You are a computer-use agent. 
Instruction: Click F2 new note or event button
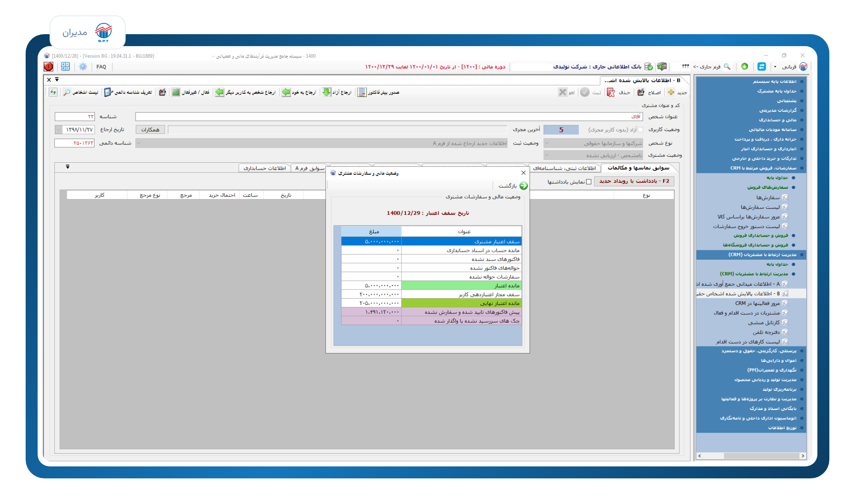click(x=634, y=181)
